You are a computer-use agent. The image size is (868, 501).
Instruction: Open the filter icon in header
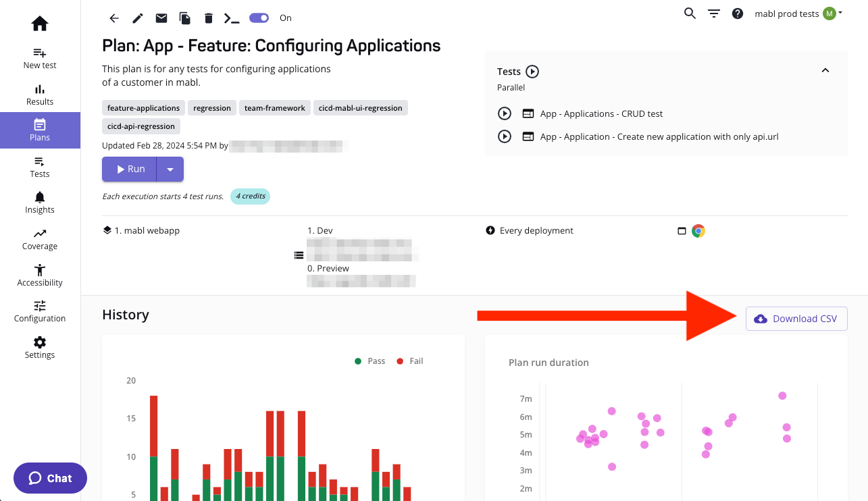point(714,14)
